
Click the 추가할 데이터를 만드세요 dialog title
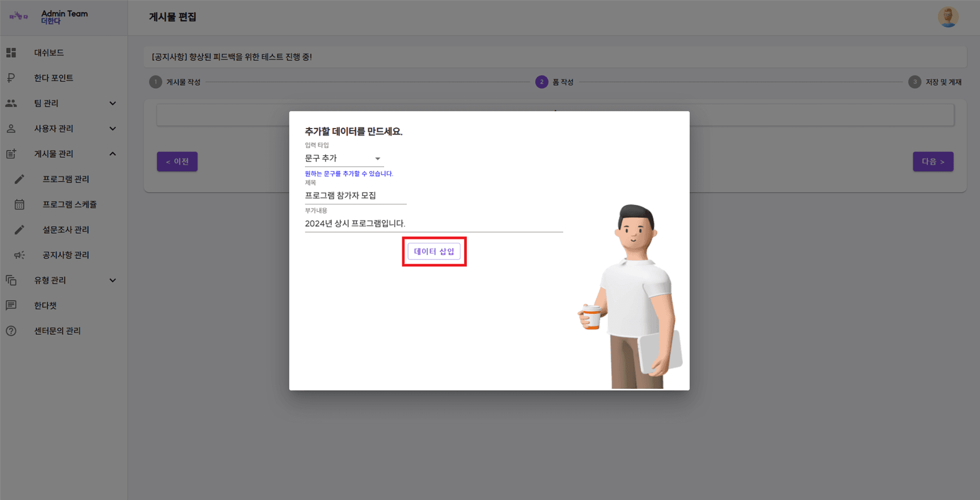[x=353, y=132]
